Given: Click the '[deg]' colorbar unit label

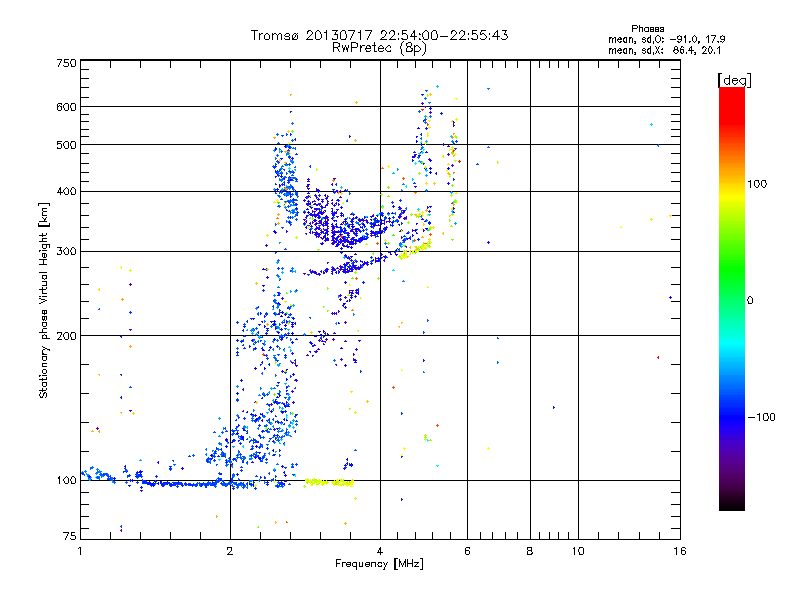Looking at the screenshot, I should pyautogui.click(x=734, y=80).
